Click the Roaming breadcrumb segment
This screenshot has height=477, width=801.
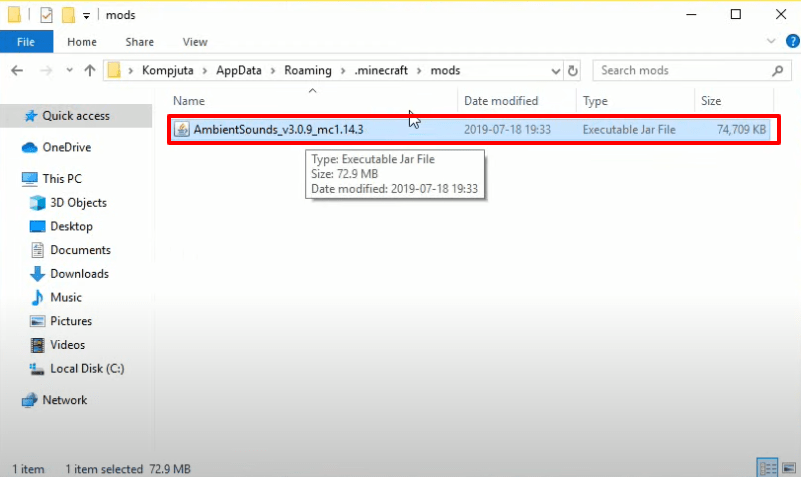tap(308, 70)
